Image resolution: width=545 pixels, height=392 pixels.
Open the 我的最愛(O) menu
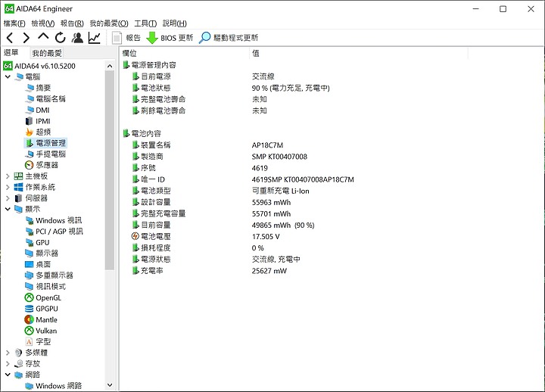coord(109,23)
